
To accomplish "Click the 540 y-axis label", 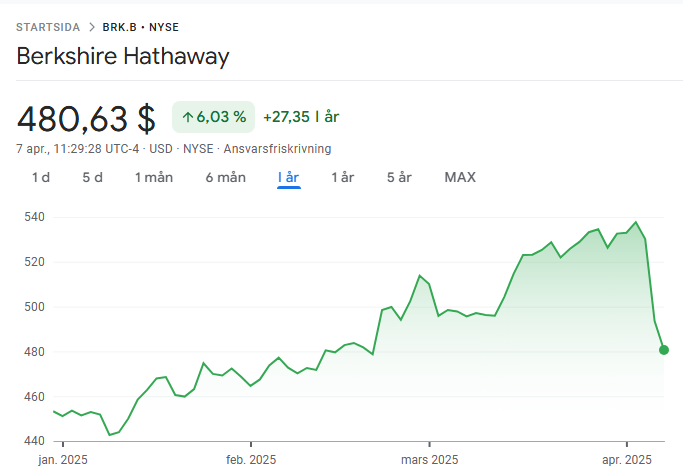I will point(34,217).
